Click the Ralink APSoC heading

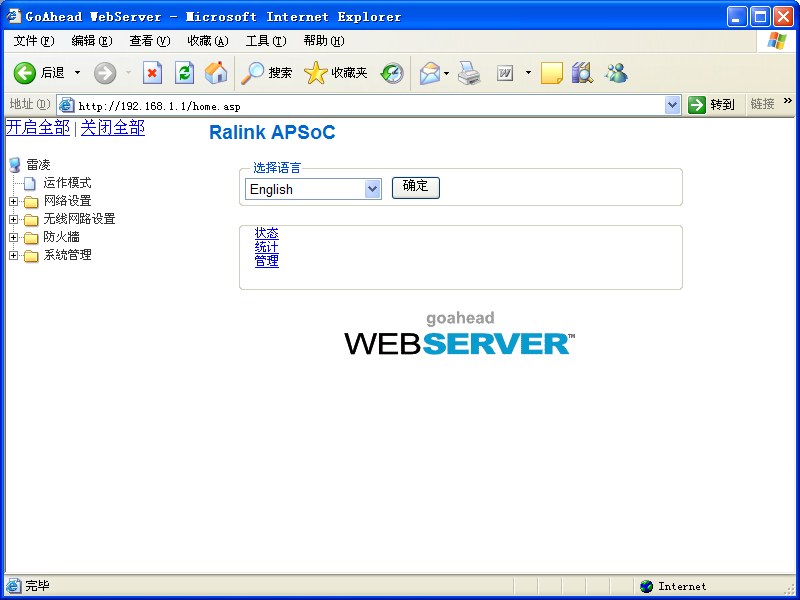tap(272, 132)
